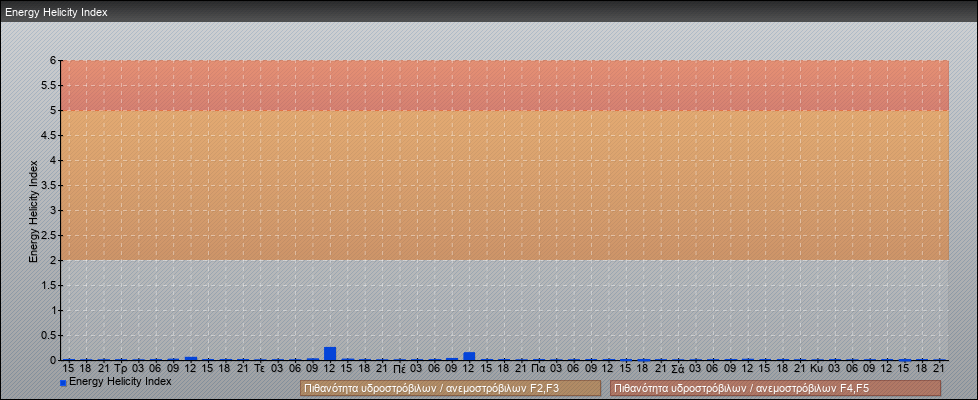Click the y-axis value 6 label
This screenshot has width=978, height=400.
coord(52,60)
